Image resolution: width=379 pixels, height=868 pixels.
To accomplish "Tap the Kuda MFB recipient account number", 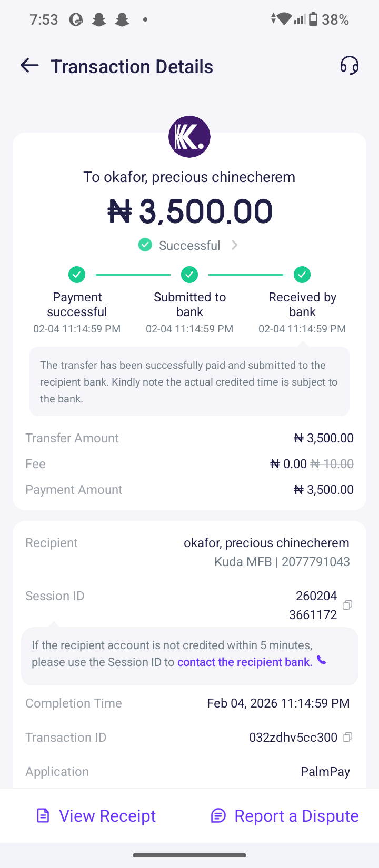I will click(315, 562).
